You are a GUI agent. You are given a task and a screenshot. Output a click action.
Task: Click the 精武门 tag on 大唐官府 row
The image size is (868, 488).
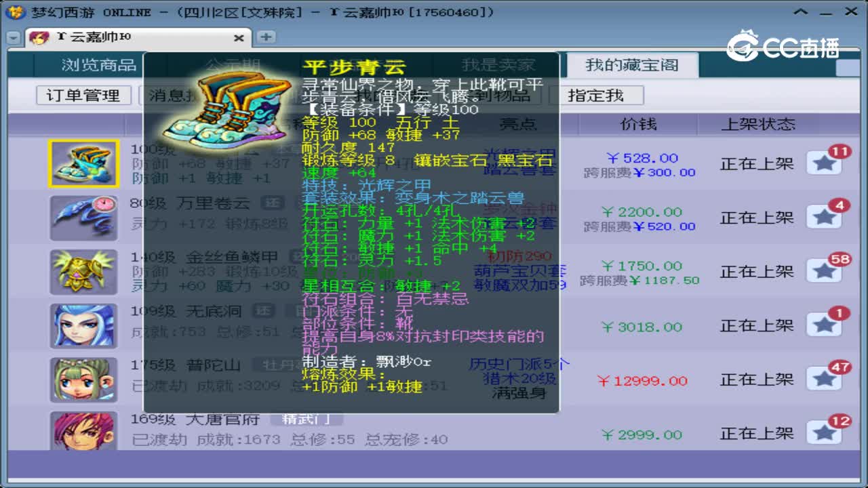pos(307,420)
